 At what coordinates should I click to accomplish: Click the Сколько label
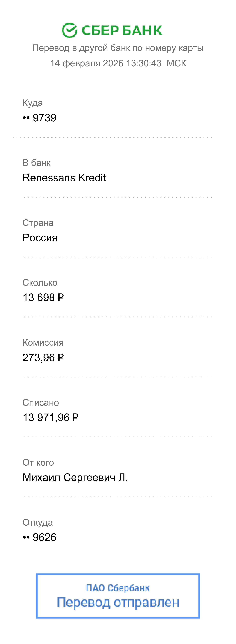point(40,283)
